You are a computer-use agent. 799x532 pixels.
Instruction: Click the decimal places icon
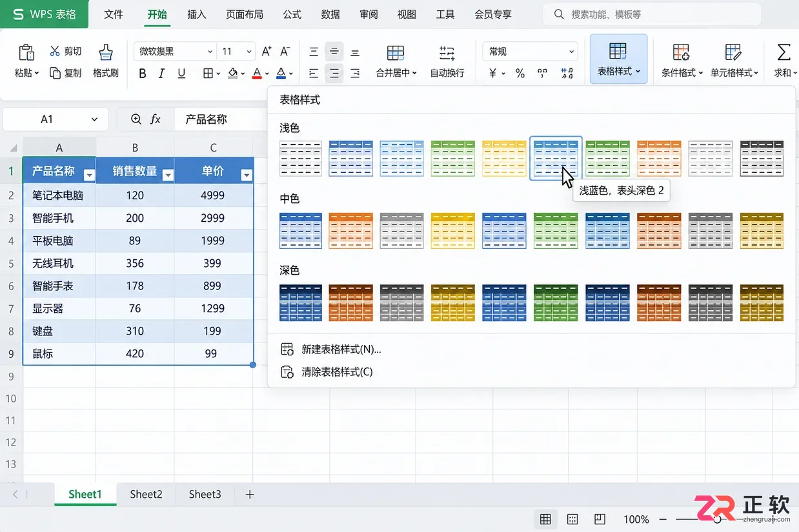coord(567,74)
